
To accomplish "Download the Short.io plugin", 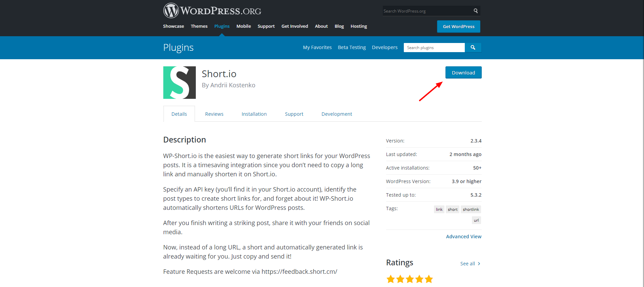I will 463,72.
